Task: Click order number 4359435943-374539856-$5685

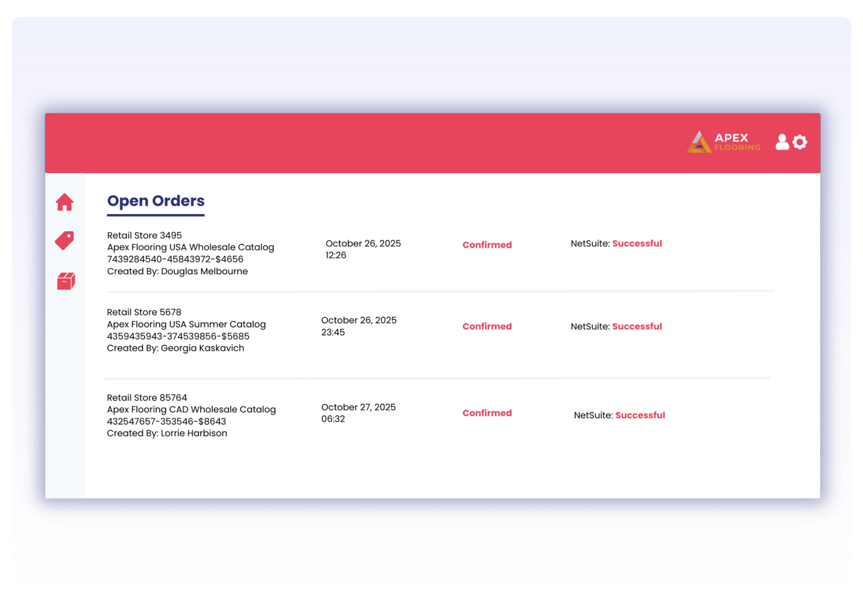Action: pyautogui.click(x=178, y=336)
